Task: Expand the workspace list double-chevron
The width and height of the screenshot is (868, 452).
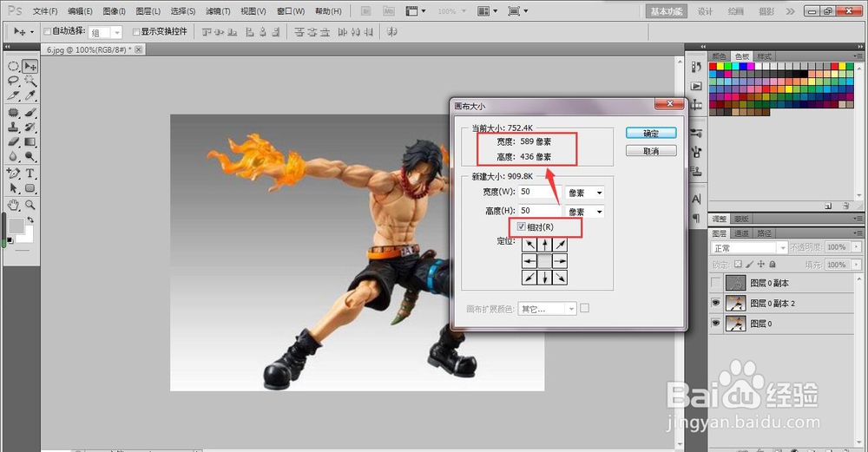Action: 790,11
